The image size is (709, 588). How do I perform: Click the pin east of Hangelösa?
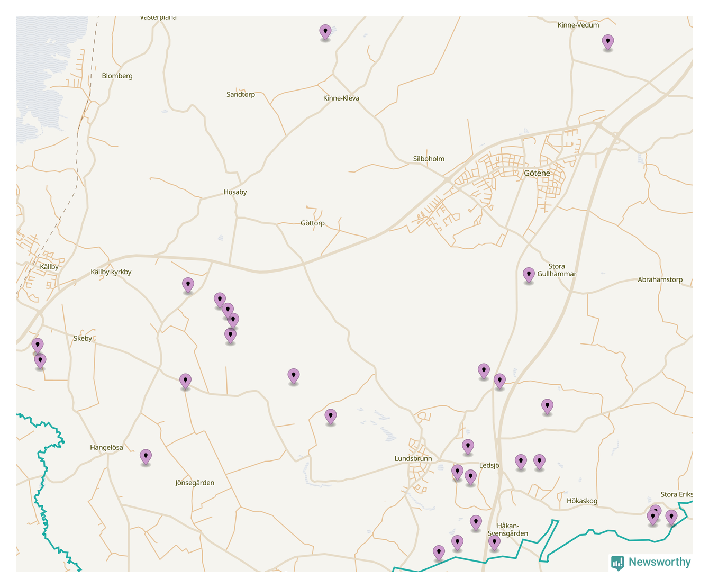tap(146, 456)
